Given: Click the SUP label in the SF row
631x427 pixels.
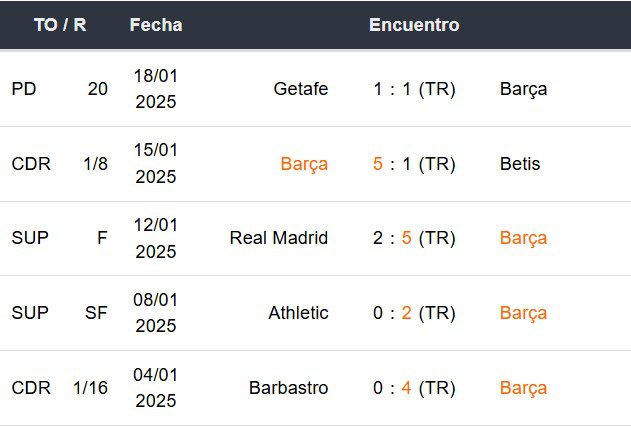Looking at the screenshot, I should tap(30, 313).
